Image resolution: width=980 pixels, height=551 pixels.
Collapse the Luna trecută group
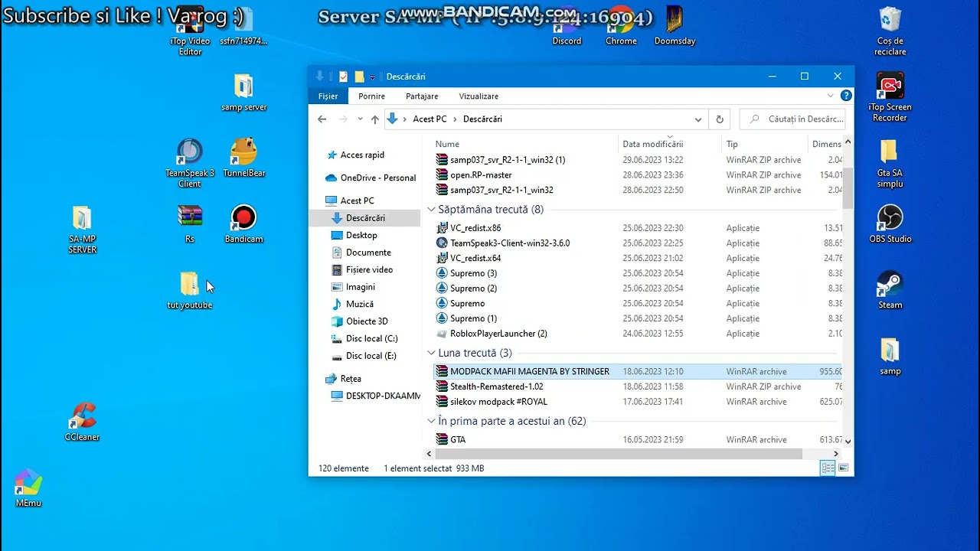[x=431, y=353]
